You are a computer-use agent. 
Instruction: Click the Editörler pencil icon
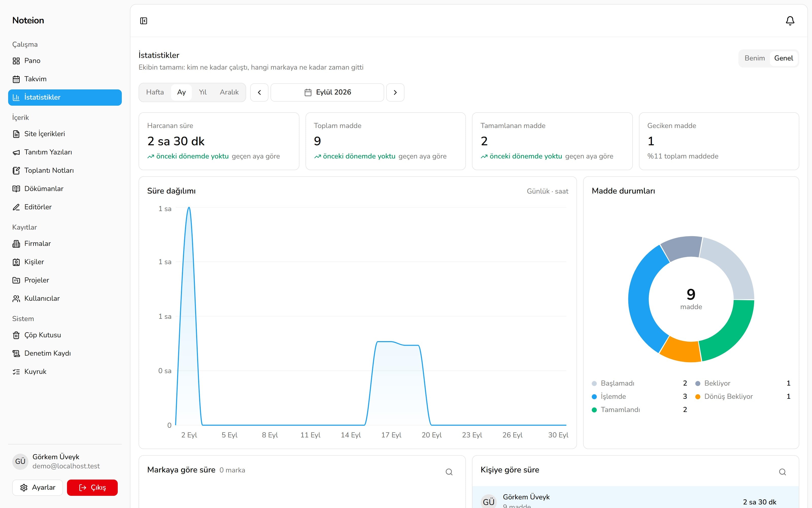pos(16,207)
